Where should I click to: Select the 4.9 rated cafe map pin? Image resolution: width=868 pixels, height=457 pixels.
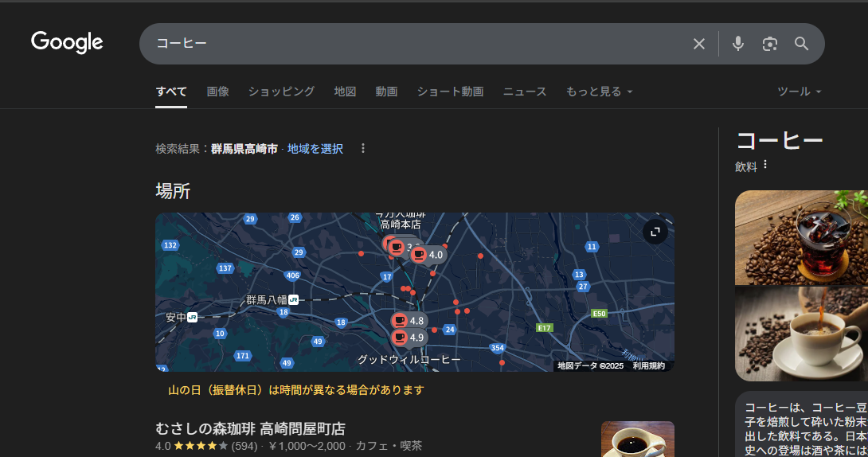click(x=409, y=338)
